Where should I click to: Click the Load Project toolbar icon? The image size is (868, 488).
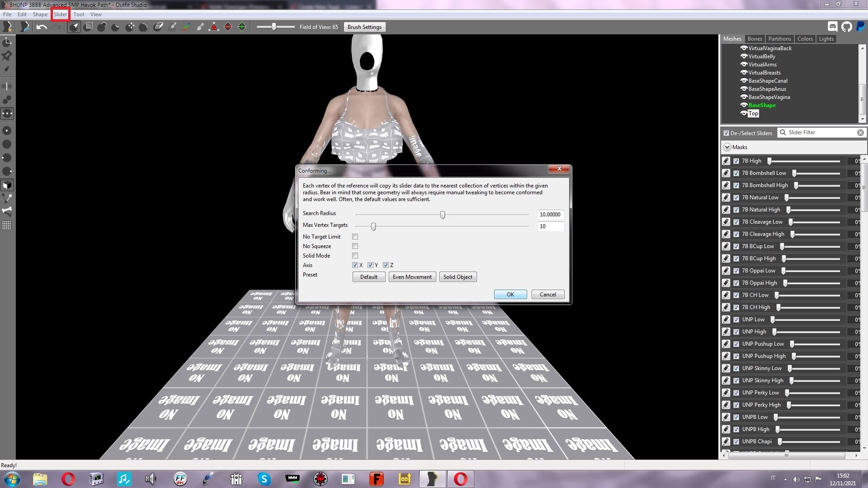pyautogui.click(x=25, y=27)
